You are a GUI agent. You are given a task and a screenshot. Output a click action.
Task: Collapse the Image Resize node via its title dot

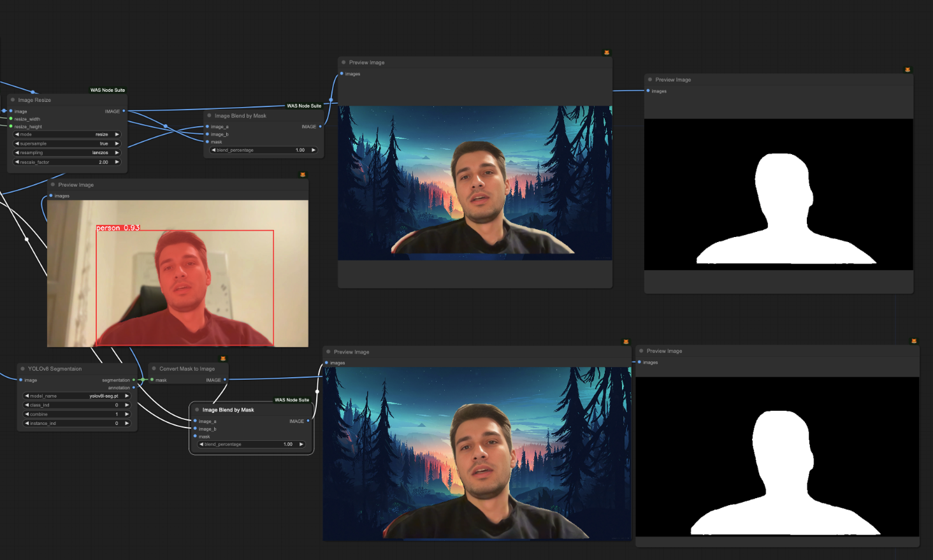(x=13, y=99)
